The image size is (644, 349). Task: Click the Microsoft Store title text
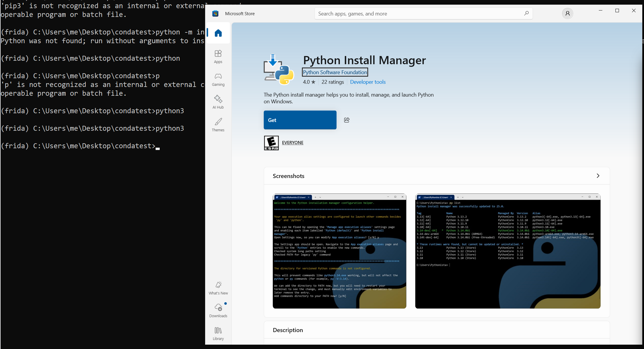(240, 14)
